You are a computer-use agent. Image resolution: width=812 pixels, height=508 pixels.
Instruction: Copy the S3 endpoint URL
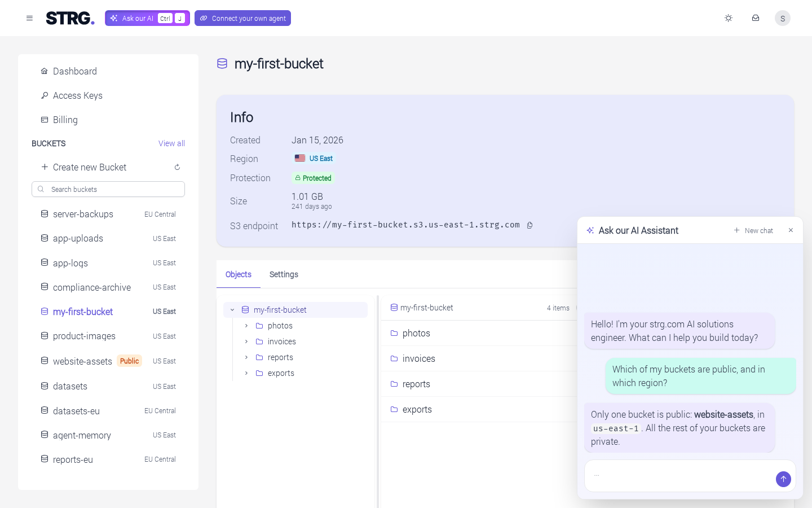click(x=530, y=225)
